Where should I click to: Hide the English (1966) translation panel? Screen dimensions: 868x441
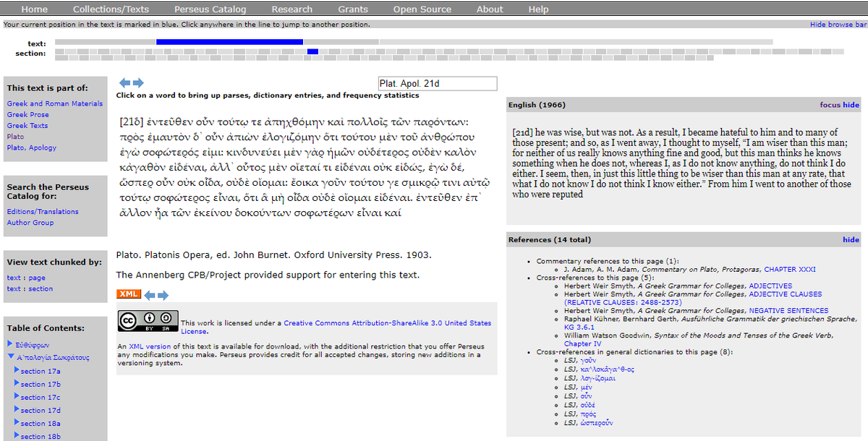851,105
